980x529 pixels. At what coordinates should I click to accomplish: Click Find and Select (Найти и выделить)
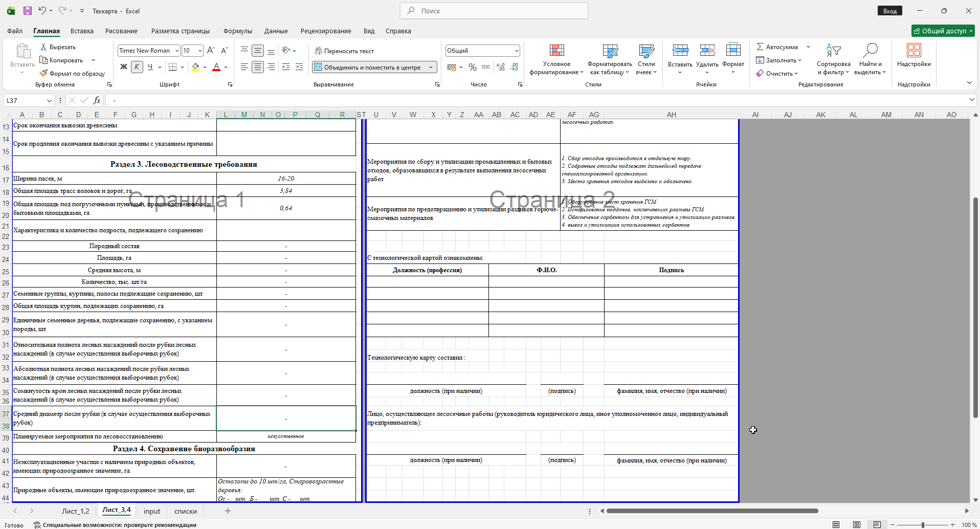click(x=870, y=60)
